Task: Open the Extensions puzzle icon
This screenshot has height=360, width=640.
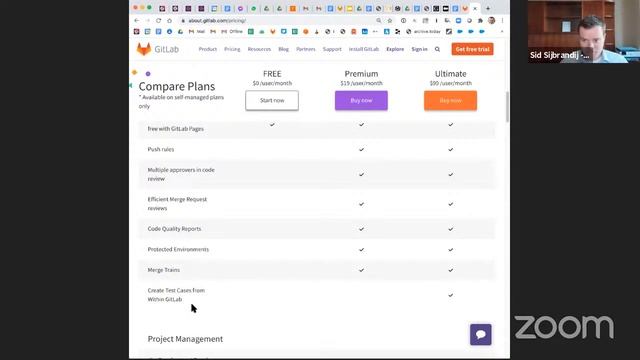Action: (x=480, y=20)
